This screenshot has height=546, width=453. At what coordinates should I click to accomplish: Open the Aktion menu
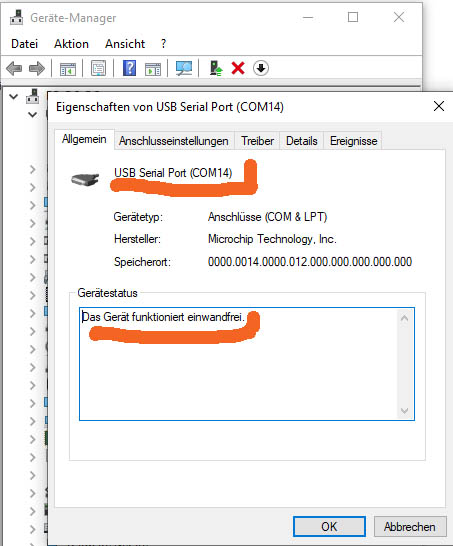(x=71, y=44)
